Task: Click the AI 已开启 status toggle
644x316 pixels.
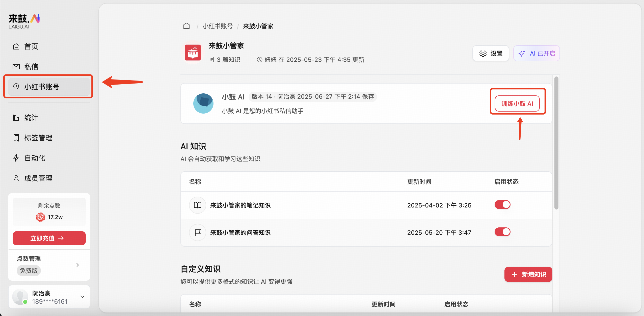Action: (536, 53)
